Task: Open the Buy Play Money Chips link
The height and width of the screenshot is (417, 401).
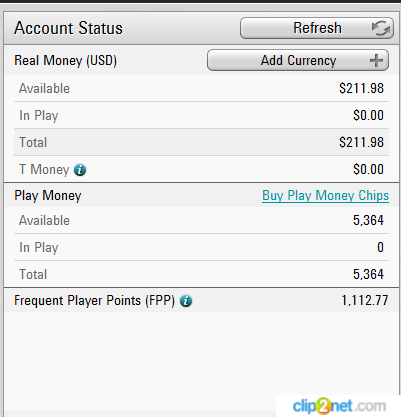Action: [x=325, y=196]
